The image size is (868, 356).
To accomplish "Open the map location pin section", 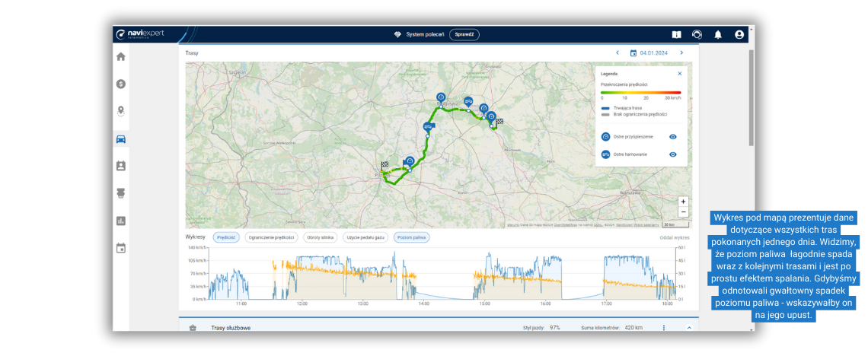I will [120, 111].
